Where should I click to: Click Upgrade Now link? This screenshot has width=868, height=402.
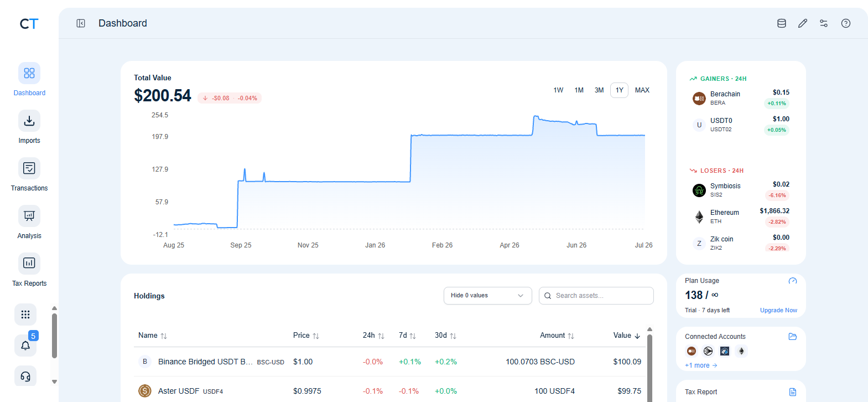click(x=778, y=310)
